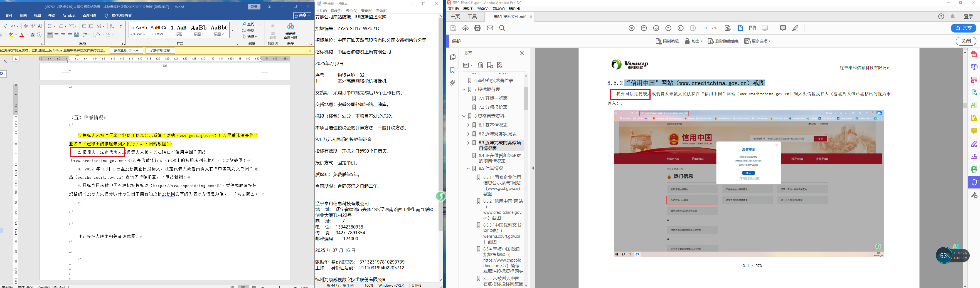Click 获取正版 Office button
The width and height of the screenshot is (980, 288).
coord(126,50)
